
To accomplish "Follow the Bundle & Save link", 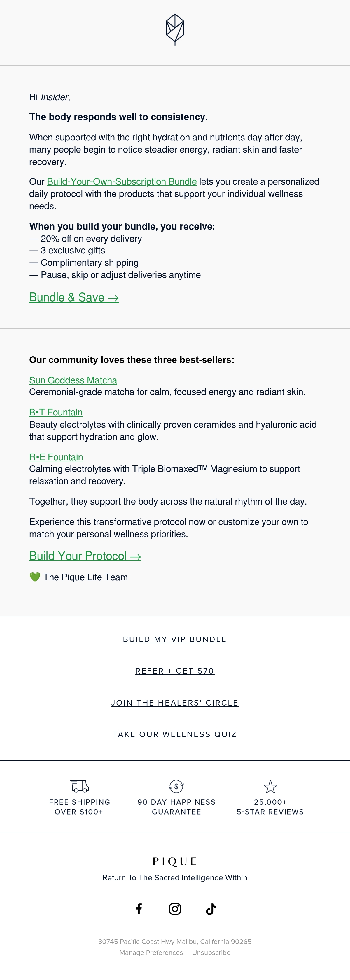I will coord(74,297).
